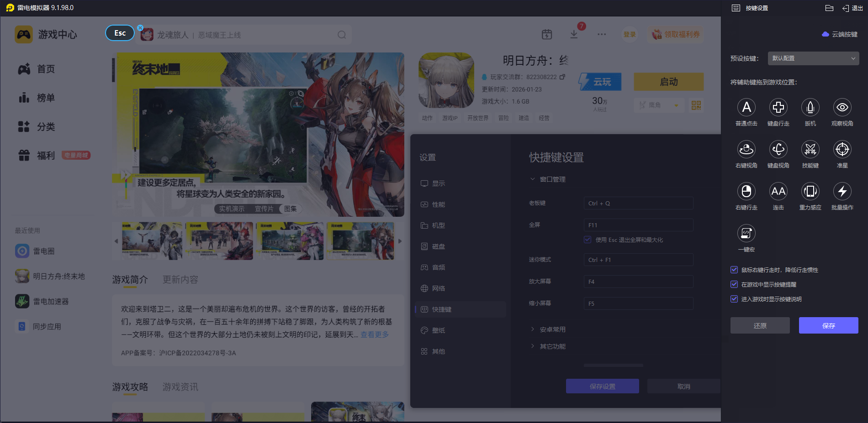Viewport: 868px width, 423px height.
Task: Remove the Esc key mapping
Action: click(140, 28)
